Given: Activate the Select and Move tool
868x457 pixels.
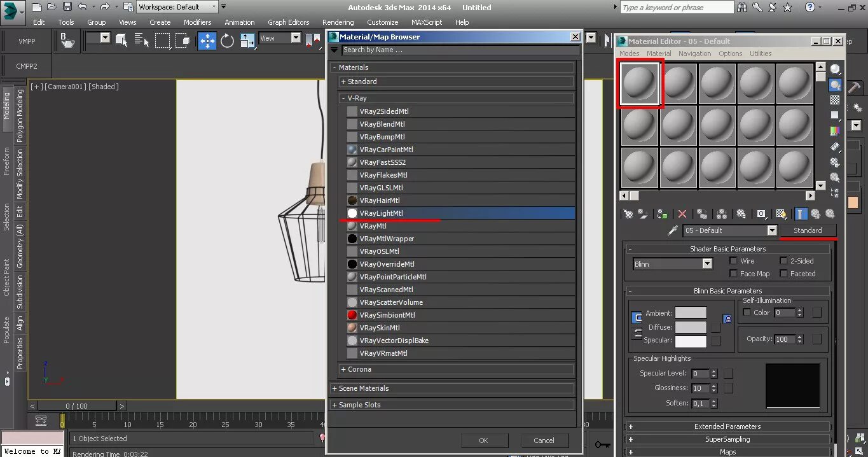Looking at the screenshot, I should 207,41.
